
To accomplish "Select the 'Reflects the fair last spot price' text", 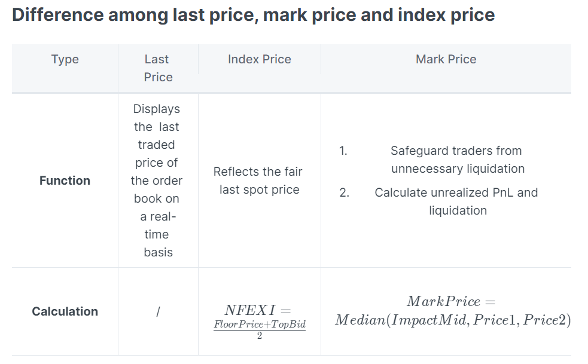I will pyautogui.click(x=259, y=181).
